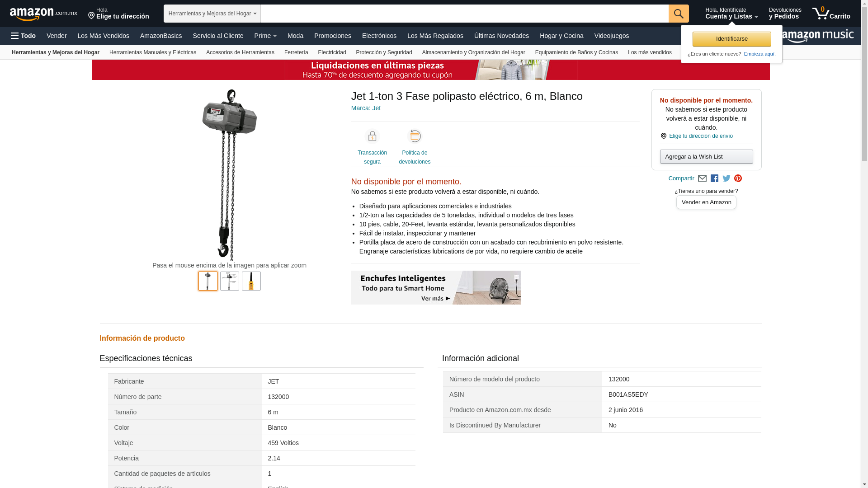This screenshot has width=868, height=488.
Task: Click the Amazon.com.mx logo
Action: pyautogui.click(x=43, y=14)
